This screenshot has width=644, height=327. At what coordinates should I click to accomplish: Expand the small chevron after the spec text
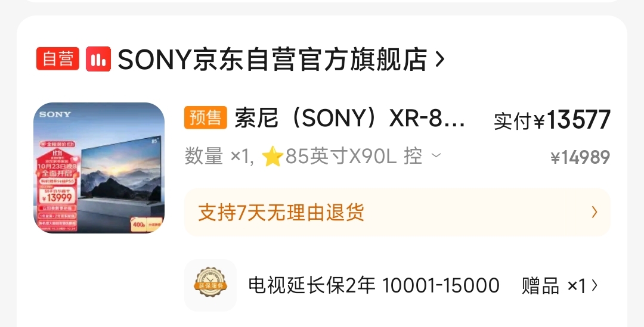[x=436, y=155]
